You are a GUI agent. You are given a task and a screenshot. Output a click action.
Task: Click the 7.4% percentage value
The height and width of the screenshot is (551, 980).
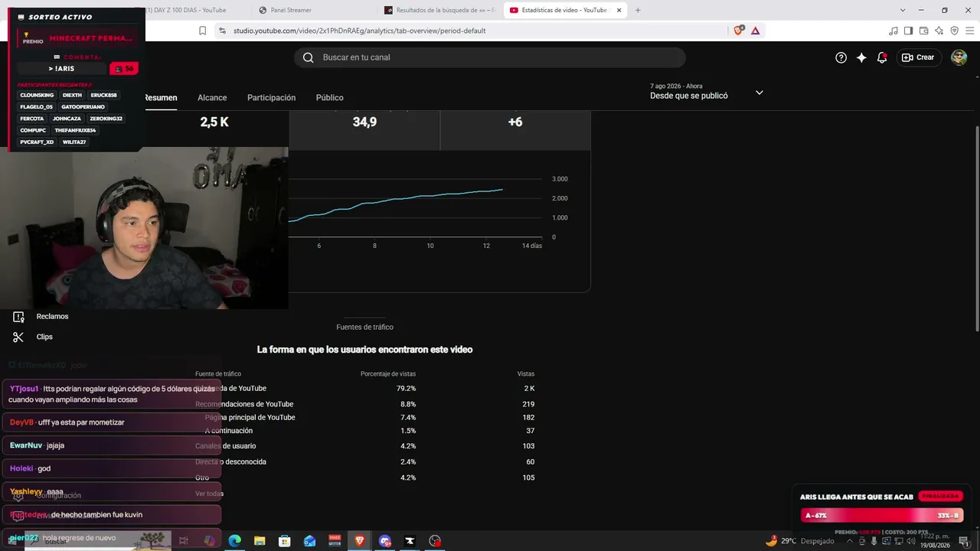408,418
